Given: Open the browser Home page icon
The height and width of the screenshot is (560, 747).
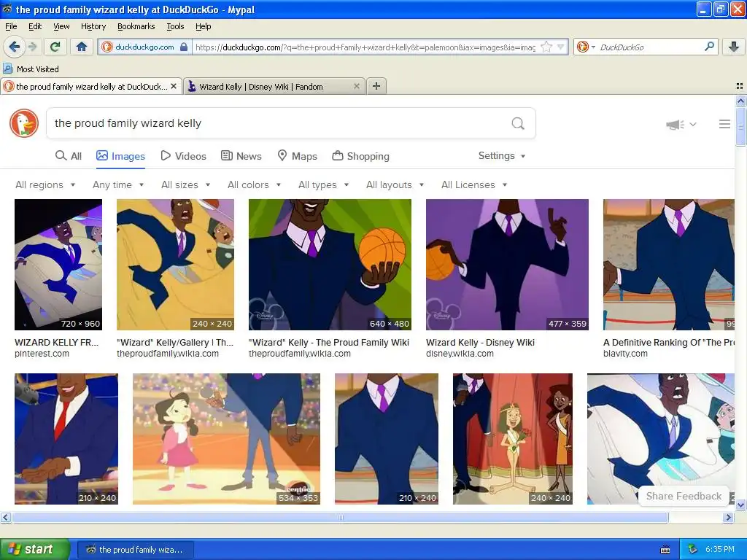Looking at the screenshot, I should coord(82,47).
